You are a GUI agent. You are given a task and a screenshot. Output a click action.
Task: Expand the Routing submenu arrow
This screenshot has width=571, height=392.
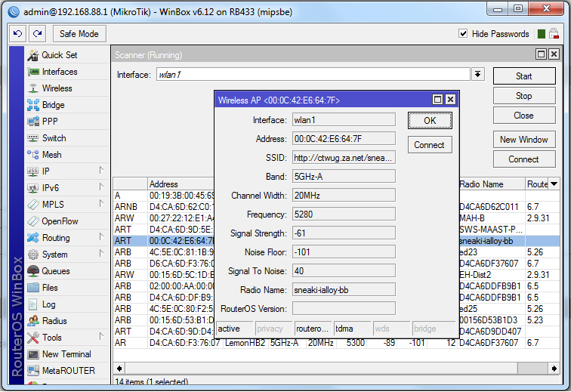pos(102,237)
